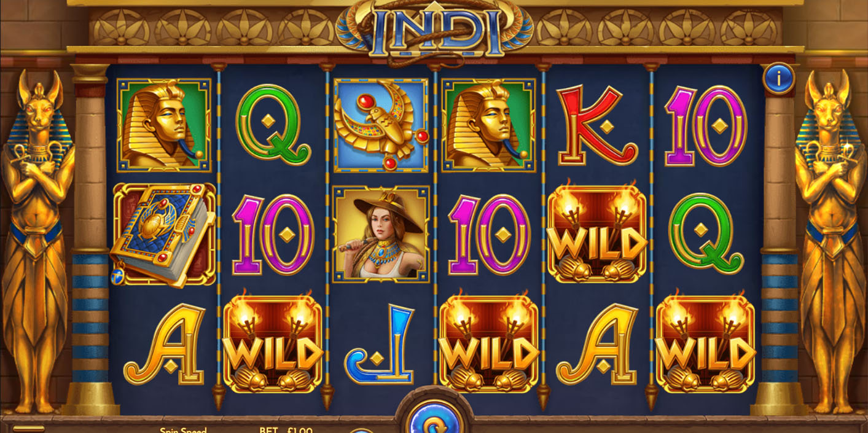Click the blue J card symbol

point(380,344)
